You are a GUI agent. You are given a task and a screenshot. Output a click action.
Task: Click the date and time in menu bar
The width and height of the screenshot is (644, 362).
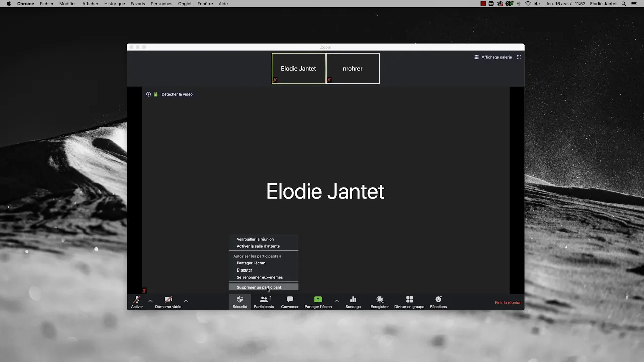pyautogui.click(x=566, y=4)
